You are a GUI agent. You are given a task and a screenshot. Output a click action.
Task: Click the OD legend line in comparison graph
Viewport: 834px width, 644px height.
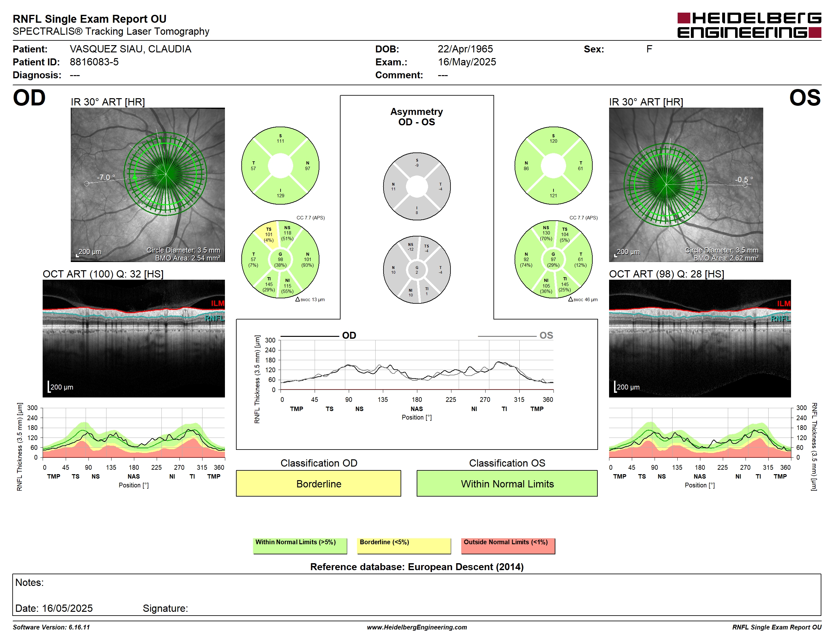pyautogui.click(x=309, y=336)
